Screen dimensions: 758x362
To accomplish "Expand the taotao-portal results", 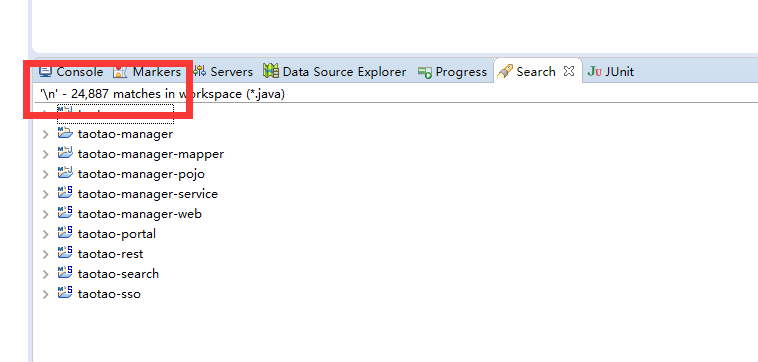I will click(x=45, y=234).
